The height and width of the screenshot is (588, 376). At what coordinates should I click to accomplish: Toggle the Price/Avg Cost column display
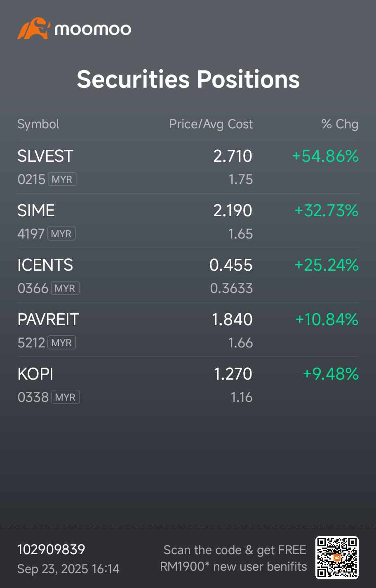211,124
